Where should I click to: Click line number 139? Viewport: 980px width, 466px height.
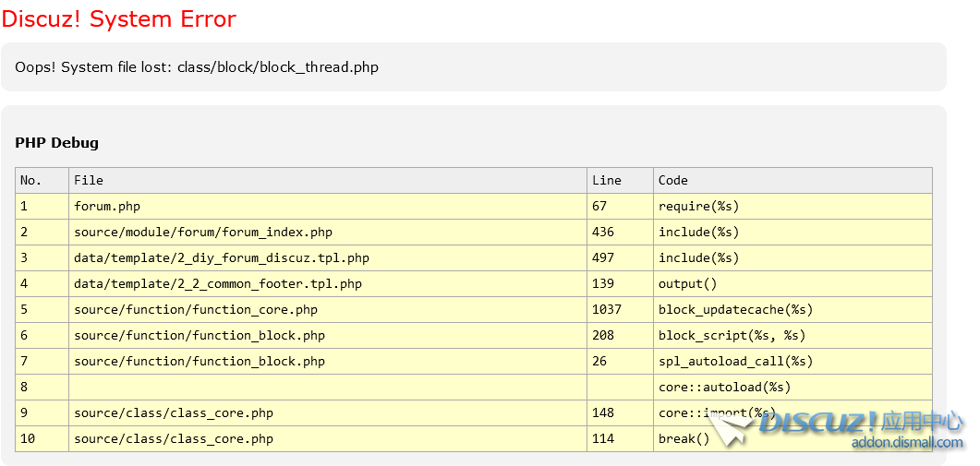[x=620, y=283]
